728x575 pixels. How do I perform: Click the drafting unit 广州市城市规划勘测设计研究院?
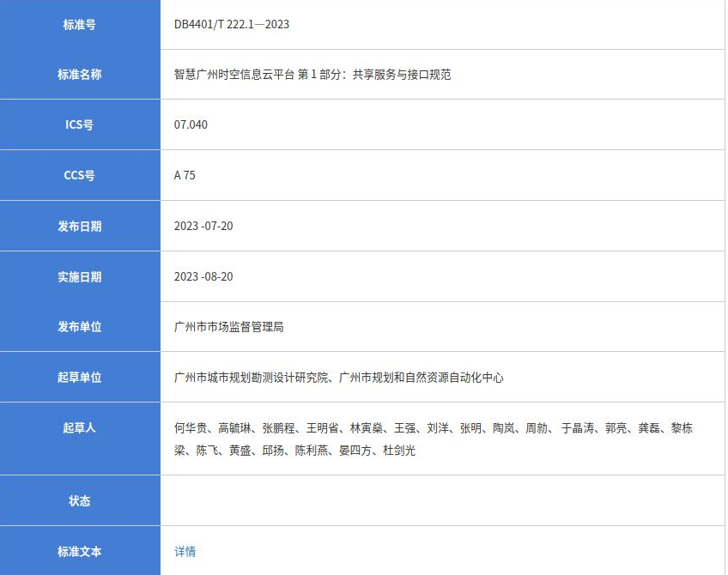coord(252,378)
